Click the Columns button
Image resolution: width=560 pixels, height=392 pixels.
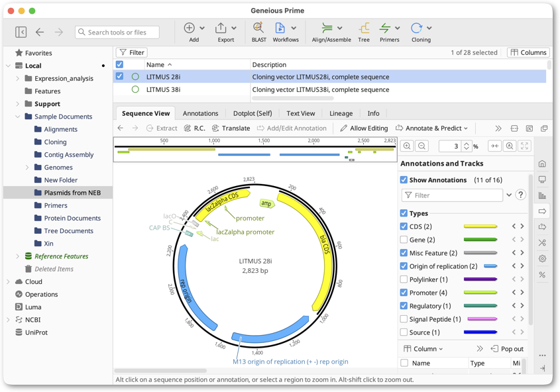click(x=529, y=52)
